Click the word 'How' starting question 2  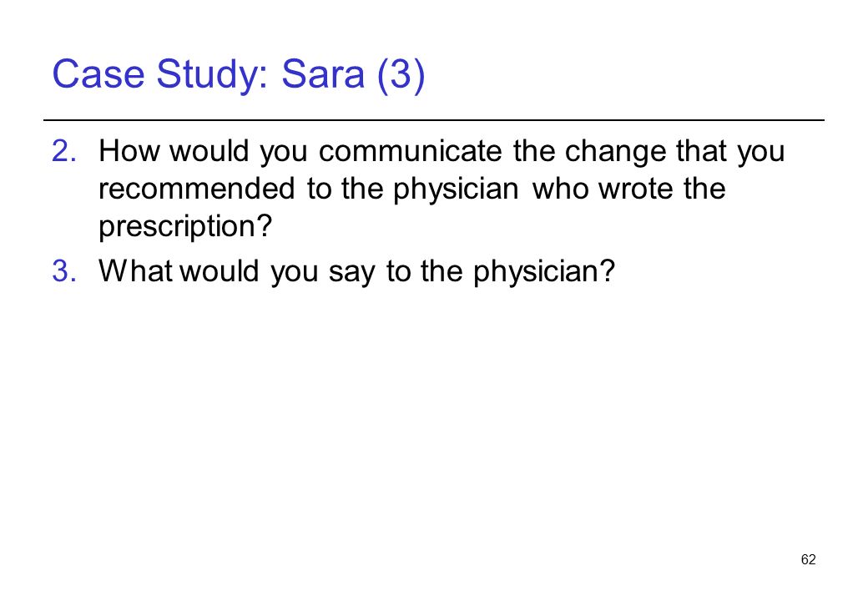129,150
